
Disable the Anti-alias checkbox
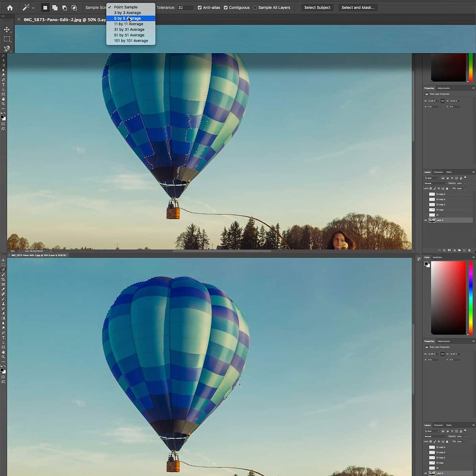pyautogui.click(x=199, y=8)
